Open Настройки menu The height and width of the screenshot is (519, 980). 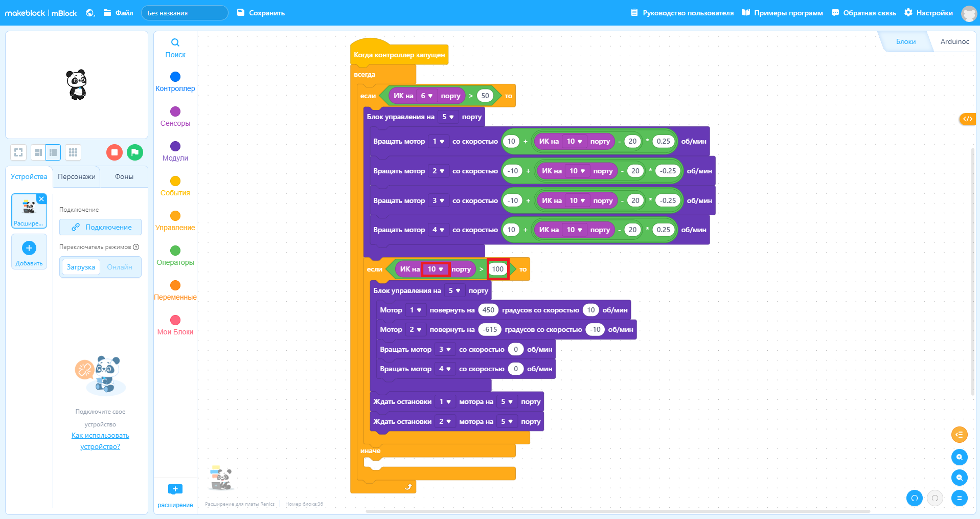[929, 13]
